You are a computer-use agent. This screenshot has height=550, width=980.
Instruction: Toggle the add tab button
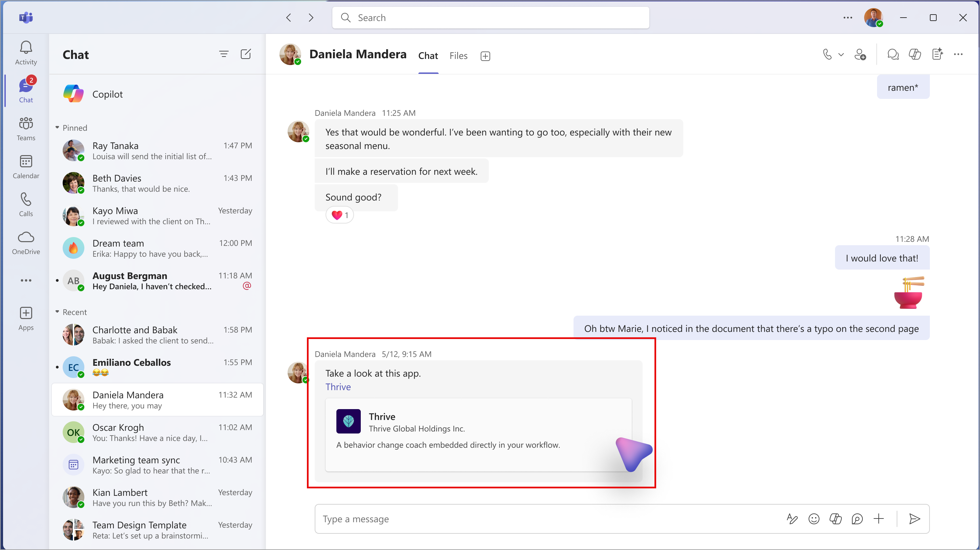(485, 56)
